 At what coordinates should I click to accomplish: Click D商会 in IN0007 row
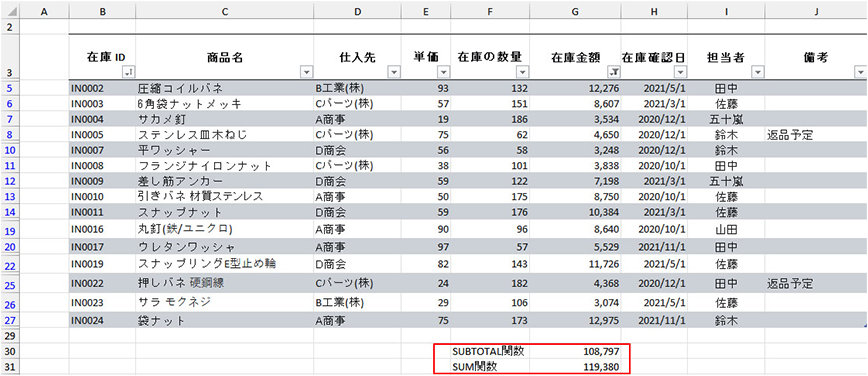(358, 150)
